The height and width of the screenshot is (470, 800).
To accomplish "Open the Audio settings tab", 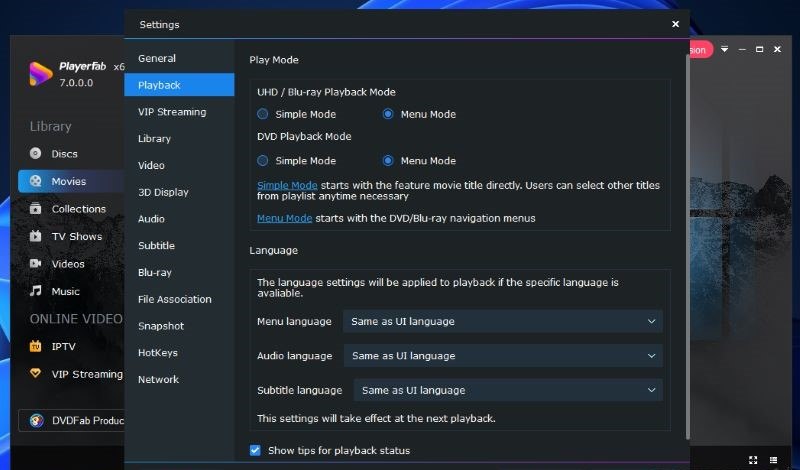I will [179, 218].
